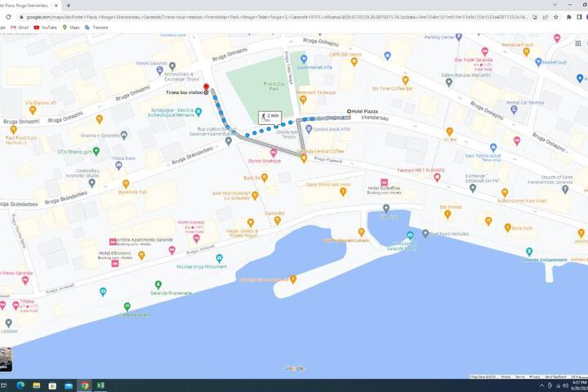
Task: Open the Maps bookmark
Action: click(71, 28)
